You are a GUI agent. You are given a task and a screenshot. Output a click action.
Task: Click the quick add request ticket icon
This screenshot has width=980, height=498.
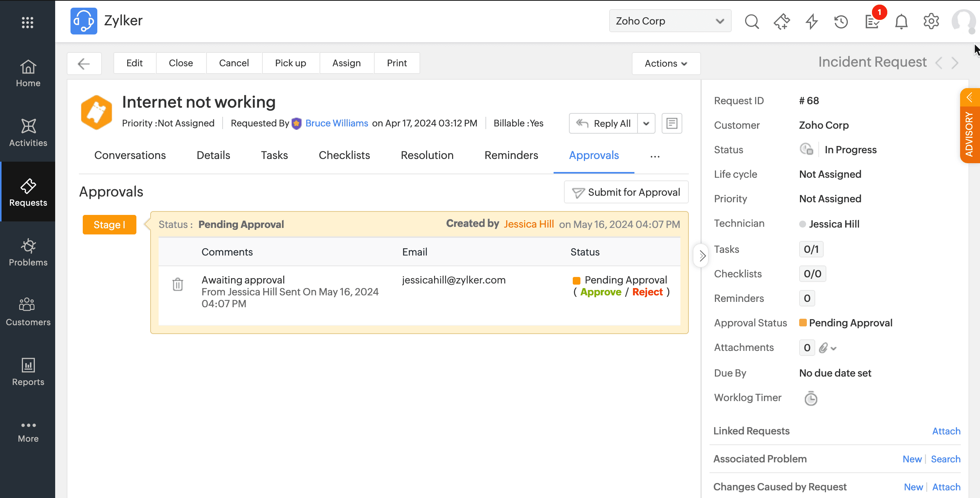click(x=782, y=21)
